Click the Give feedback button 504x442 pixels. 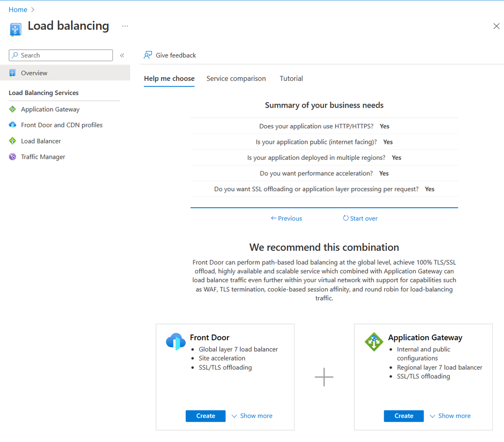170,55
